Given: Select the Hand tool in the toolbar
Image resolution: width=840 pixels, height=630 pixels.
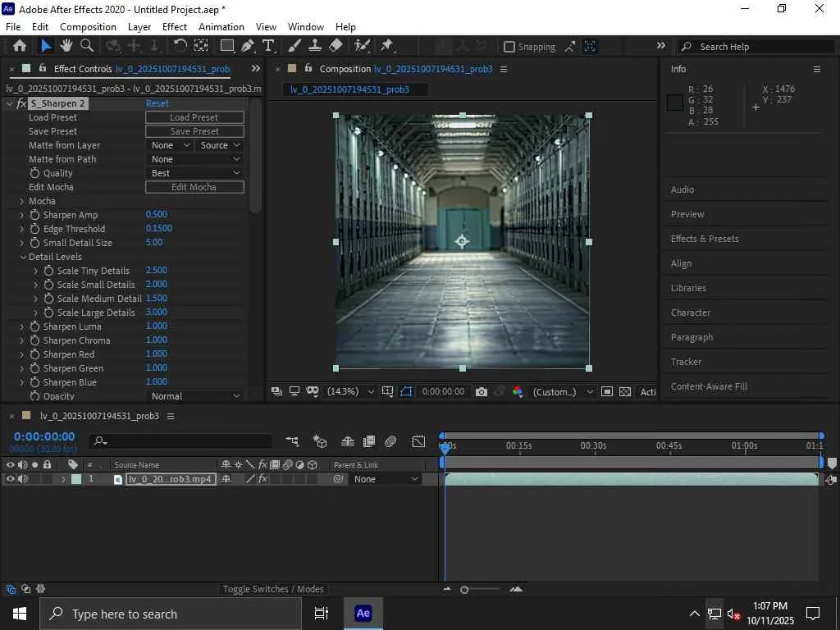Looking at the screenshot, I should pyautogui.click(x=66, y=46).
